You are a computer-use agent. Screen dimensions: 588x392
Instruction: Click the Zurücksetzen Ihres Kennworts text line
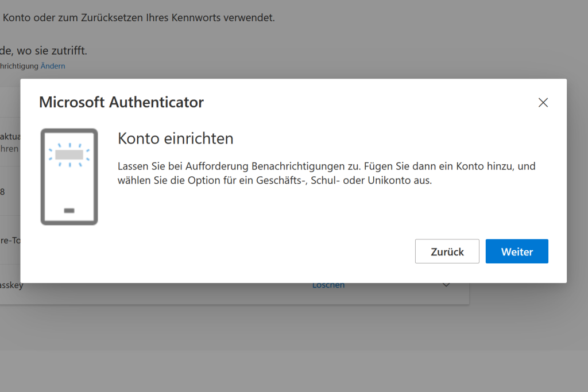tap(138, 18)
